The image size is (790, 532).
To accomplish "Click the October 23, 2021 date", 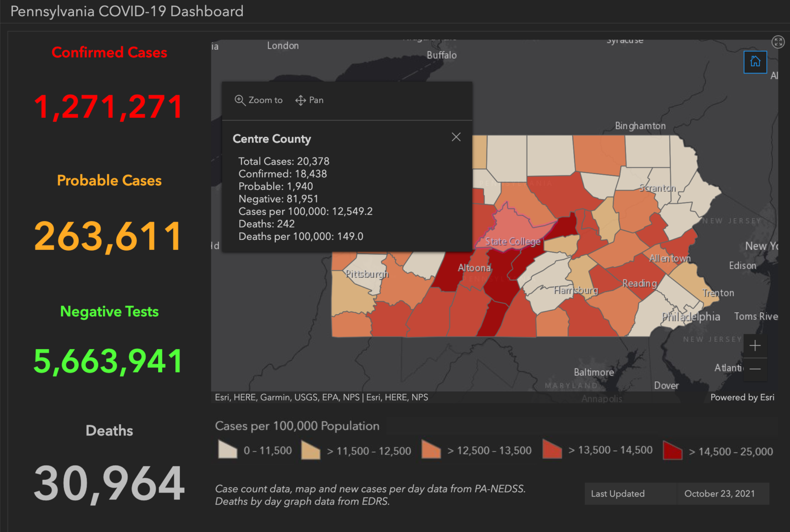I will (x=719, y=494).
